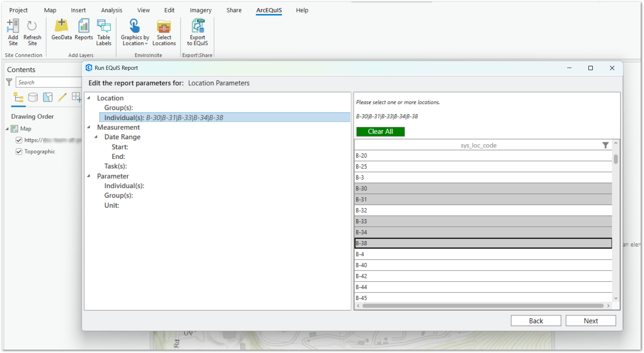Select Location Individual(s) parameter row
Screen dimensions: 644x353
(x=225, y=118)
